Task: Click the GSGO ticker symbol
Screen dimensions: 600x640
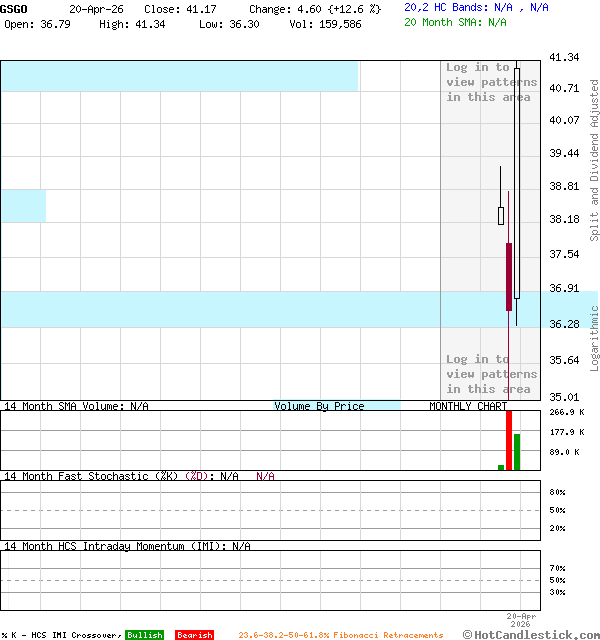Action: [15, 8]
